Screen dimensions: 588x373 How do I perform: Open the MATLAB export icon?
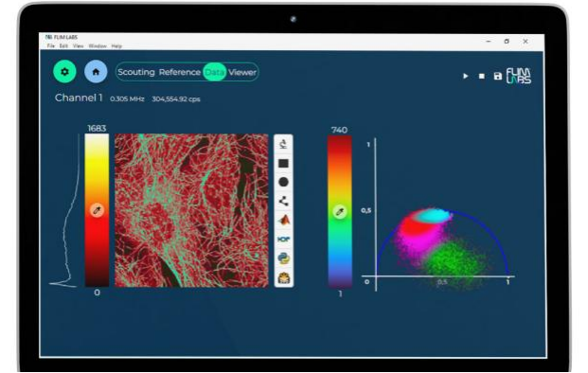click(284, 220)
